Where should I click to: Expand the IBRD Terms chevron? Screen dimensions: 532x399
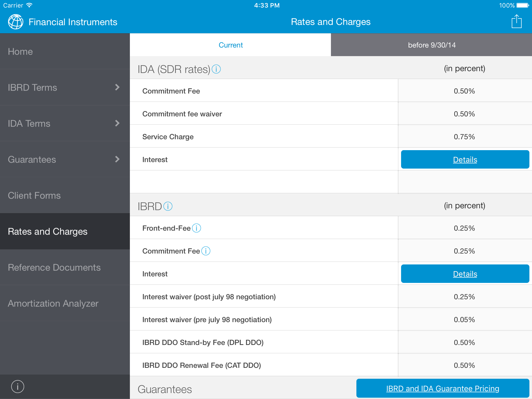point(117,87)
